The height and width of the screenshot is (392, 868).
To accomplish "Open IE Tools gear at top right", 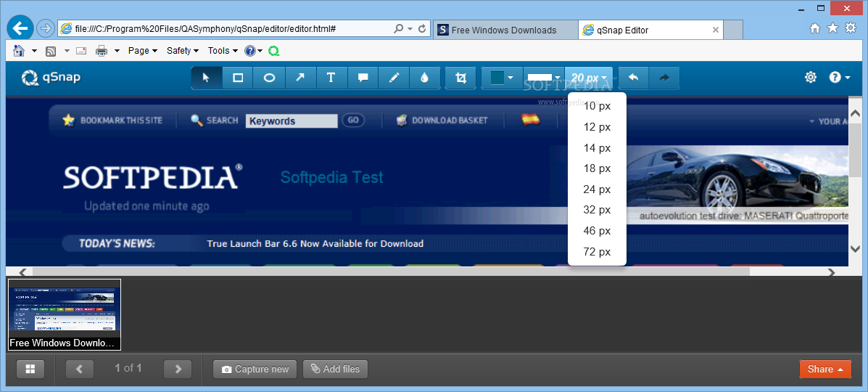I will [851, 28].
